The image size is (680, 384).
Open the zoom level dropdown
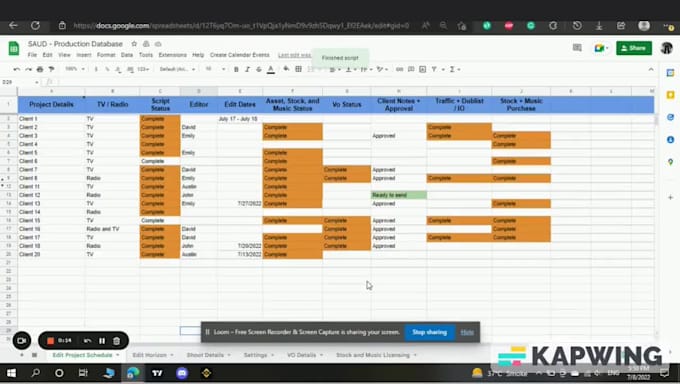point(75,69)
